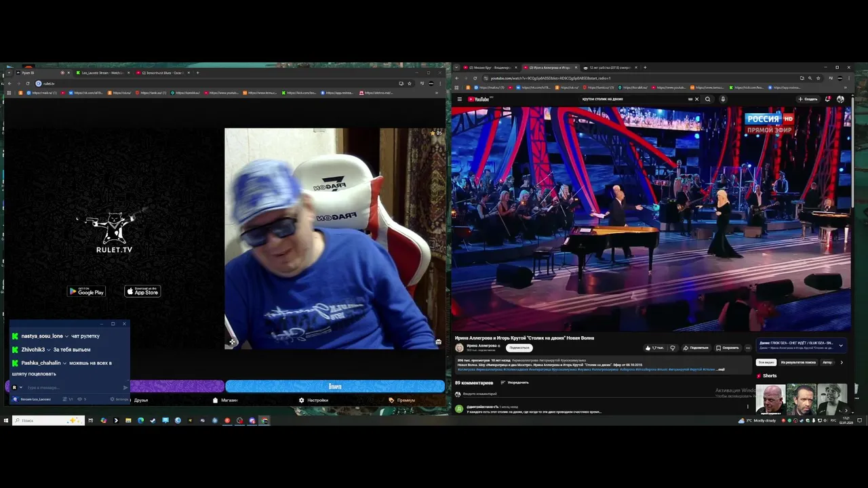Go back in the YouTube browser window
The image size is (868, 488).
click(457, 78)
